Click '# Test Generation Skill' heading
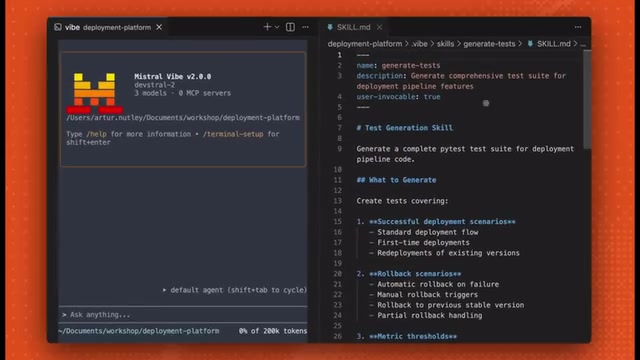 pyautogui.click(x=404, y=128)
